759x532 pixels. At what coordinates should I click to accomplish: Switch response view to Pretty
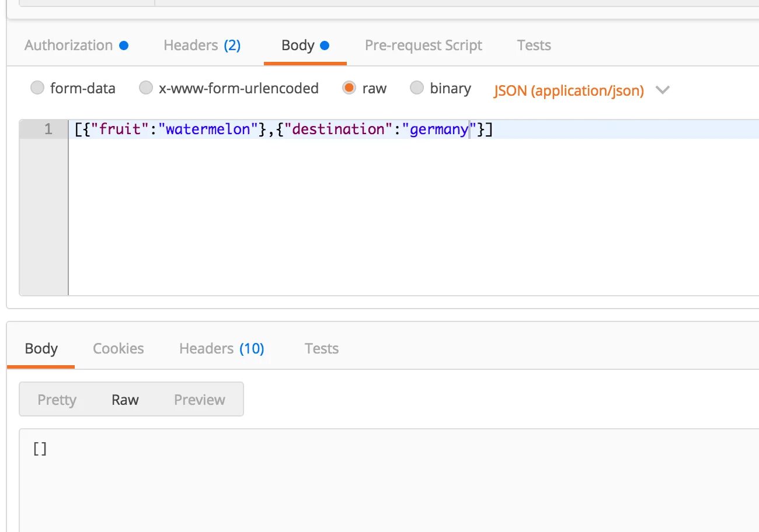coord(57,400)
